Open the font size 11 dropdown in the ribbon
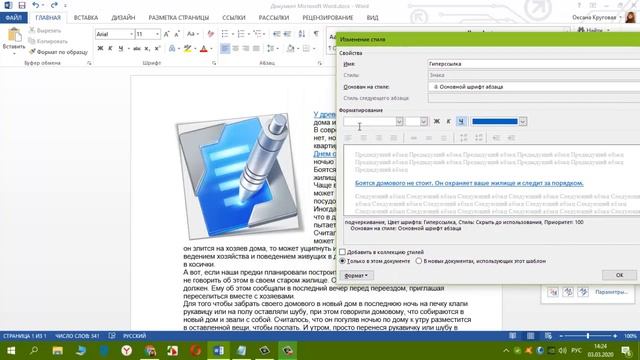The height and width of the screenshot is (360, 640). click(157, 34)
